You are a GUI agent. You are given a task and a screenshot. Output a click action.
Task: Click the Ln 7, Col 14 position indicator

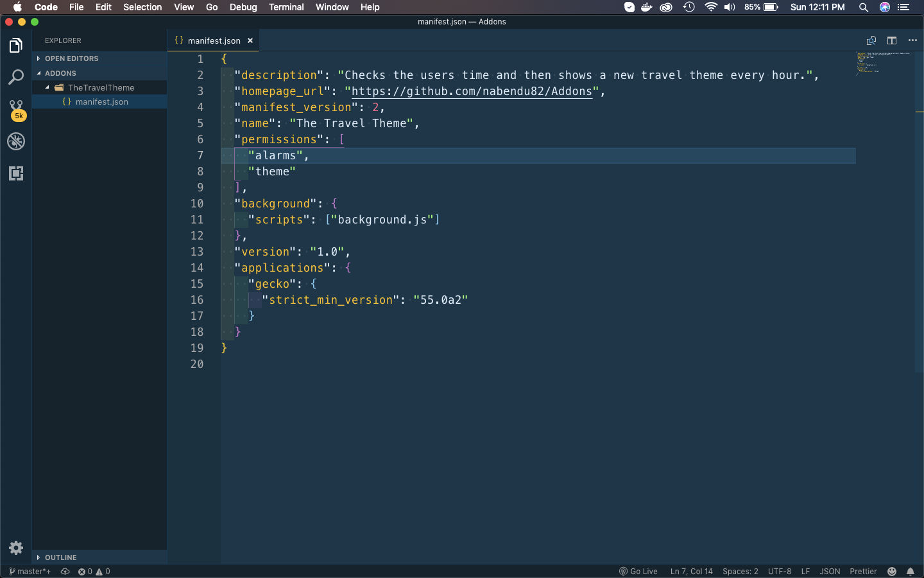tap(692, 572)
